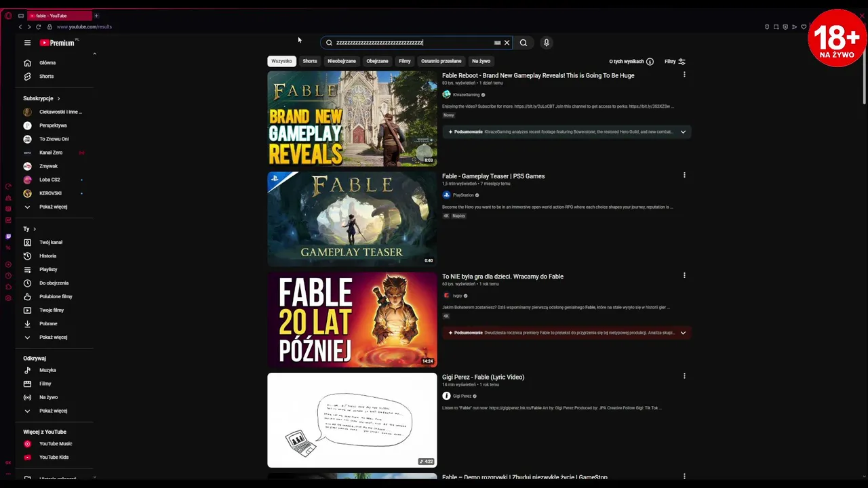Clear the search query with X
Image resolution: width=868 pixels, height=488 pixels.
pos(507,43)
